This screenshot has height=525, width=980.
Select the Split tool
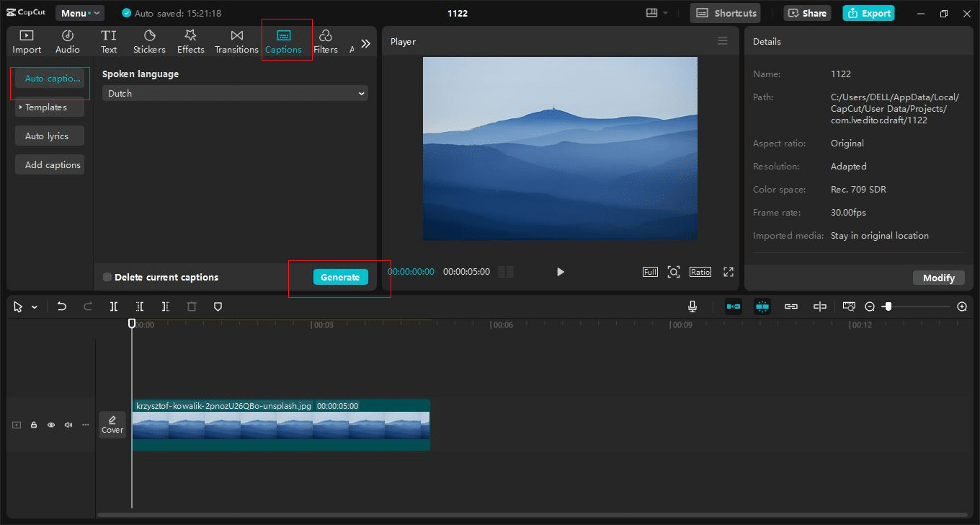(113, 306)
